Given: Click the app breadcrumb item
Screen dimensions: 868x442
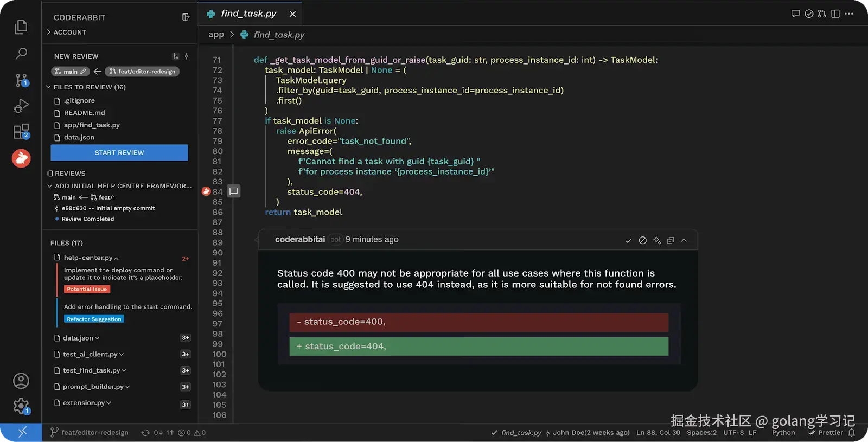Looking at the screenshot, I should point(216,35).
